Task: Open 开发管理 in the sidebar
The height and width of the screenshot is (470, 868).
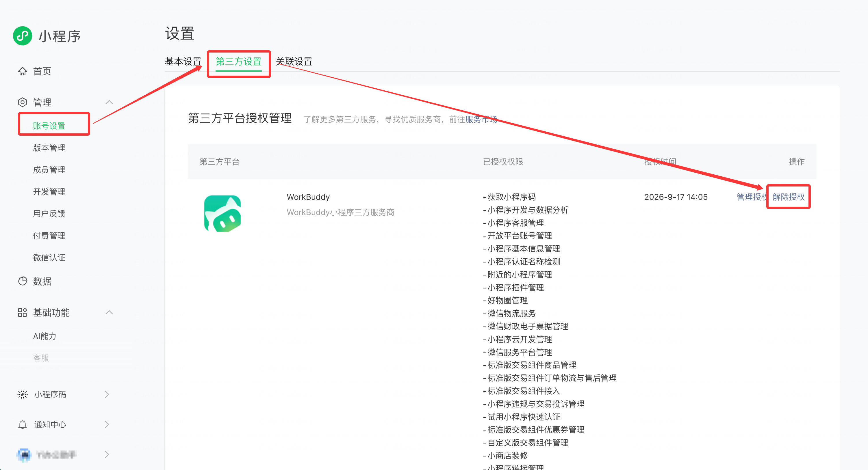Action: pyautogui.click(x=49, y=192)
